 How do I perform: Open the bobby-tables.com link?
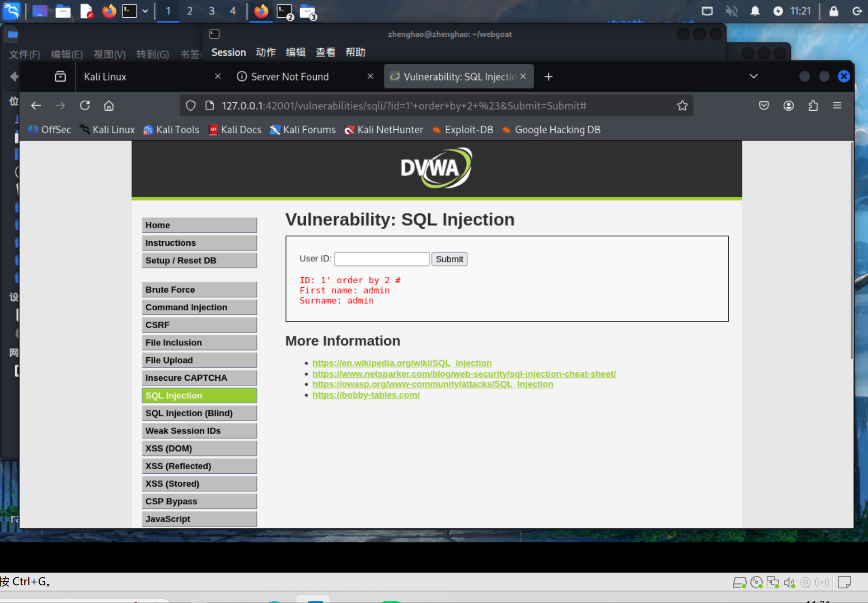click(366, 394)
